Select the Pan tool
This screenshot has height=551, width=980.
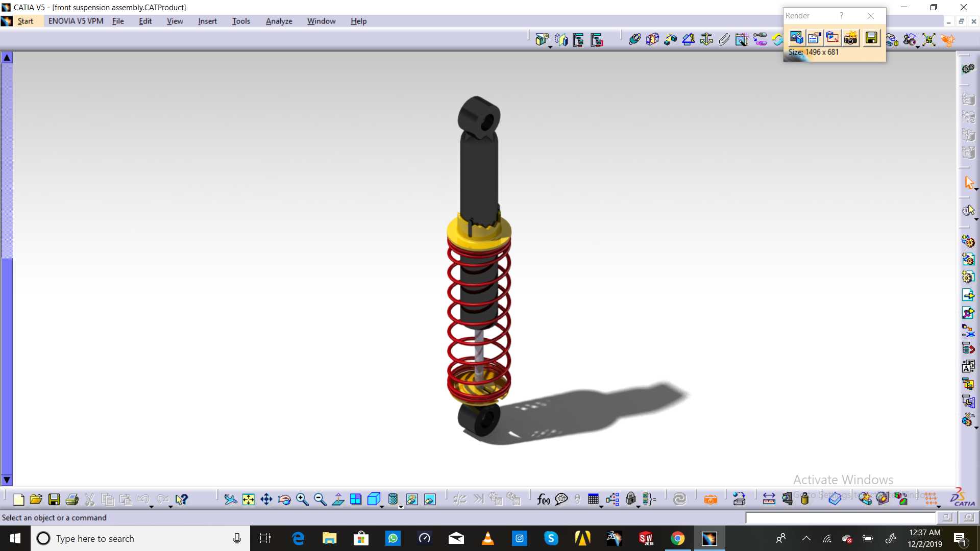pos(266,499)
